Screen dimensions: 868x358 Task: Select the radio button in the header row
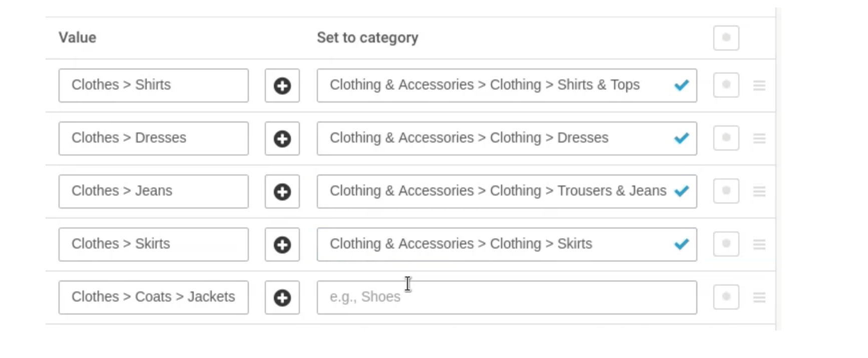click(x=726, y=37)
